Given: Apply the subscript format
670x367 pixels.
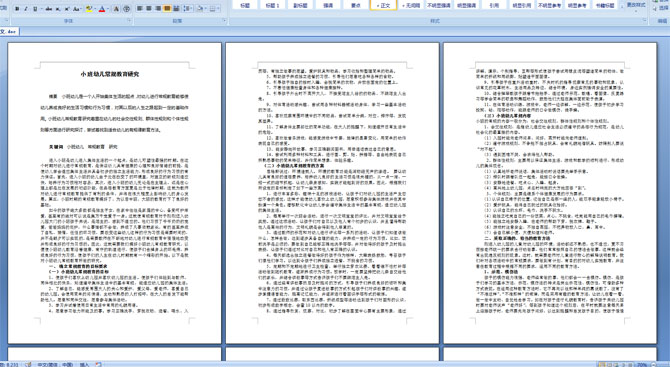Looking at the screenshot, I should point(58,9).
